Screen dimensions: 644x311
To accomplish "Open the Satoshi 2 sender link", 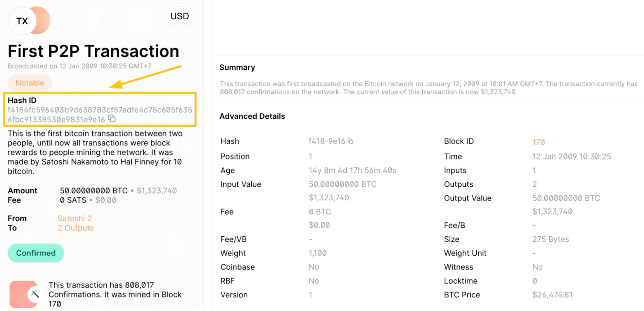I will (x=74, y=218).
